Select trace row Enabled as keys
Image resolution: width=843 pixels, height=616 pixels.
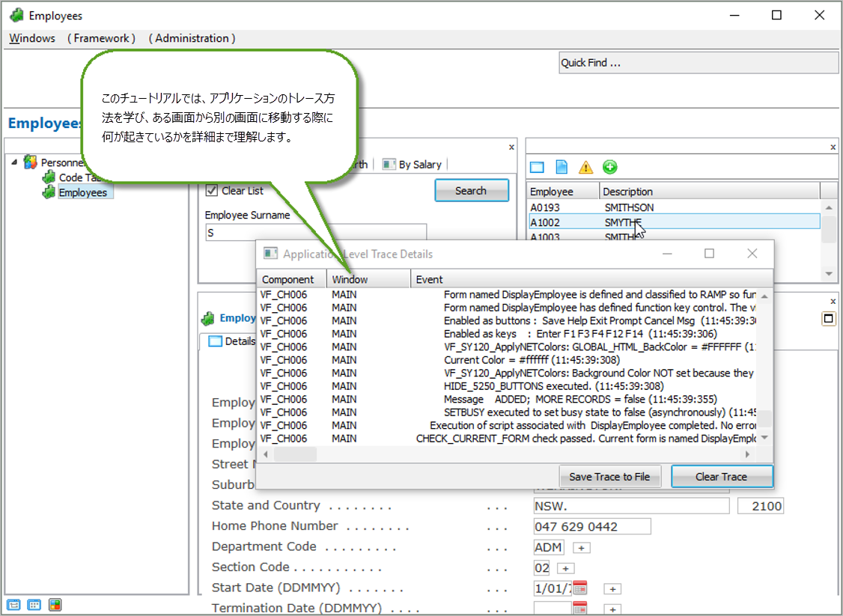click(508, 334)
